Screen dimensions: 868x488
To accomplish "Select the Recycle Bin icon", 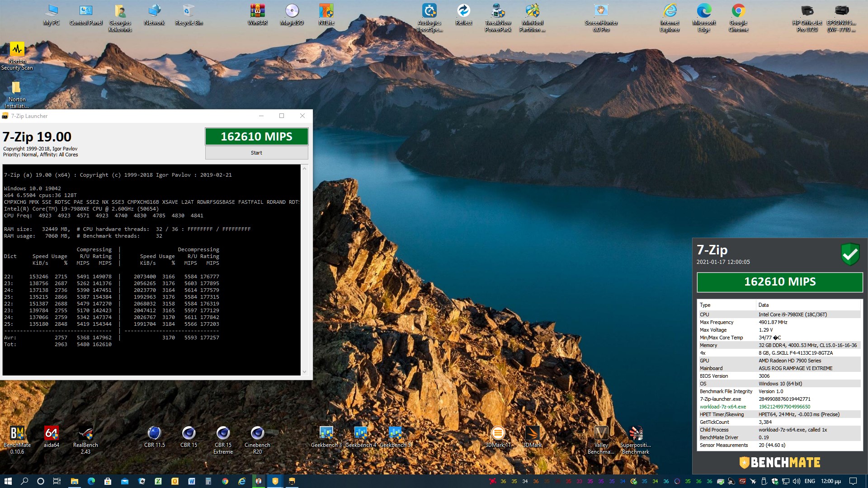I will coord(189,15).
